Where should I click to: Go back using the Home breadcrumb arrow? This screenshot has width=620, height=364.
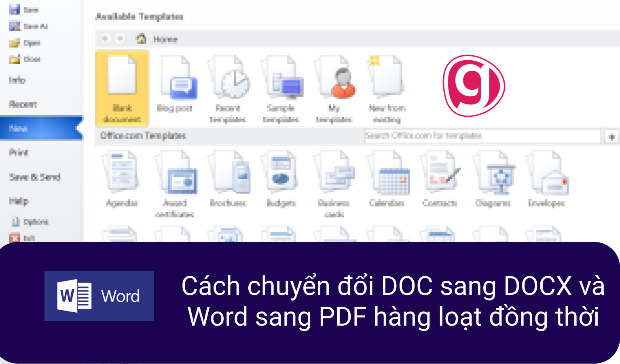pos(105,39)
